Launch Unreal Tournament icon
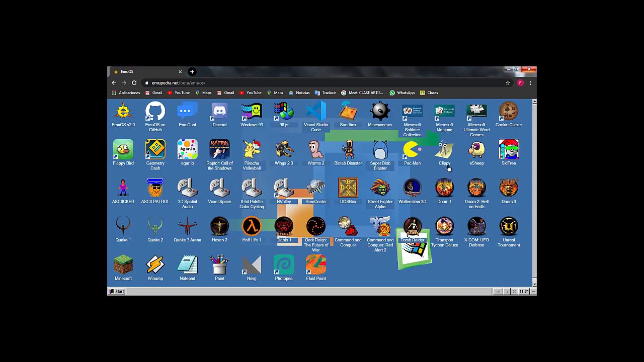 [509, 232]
